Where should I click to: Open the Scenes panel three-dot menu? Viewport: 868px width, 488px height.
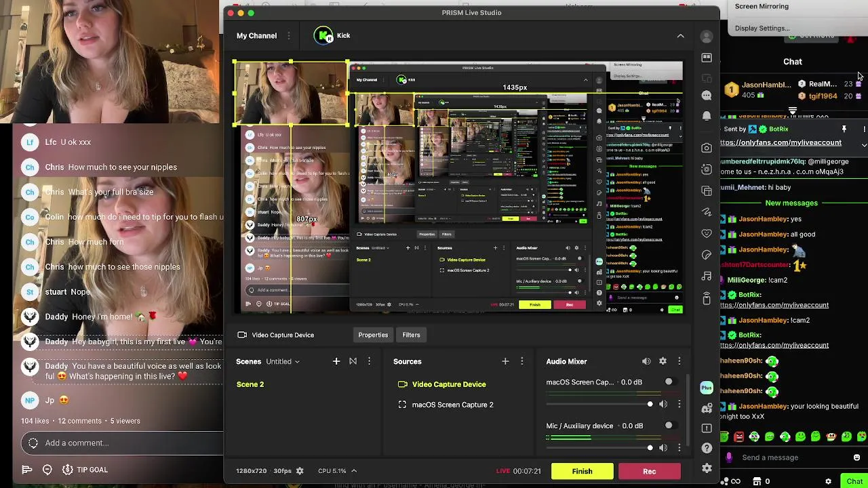click(x=369, y=361)
